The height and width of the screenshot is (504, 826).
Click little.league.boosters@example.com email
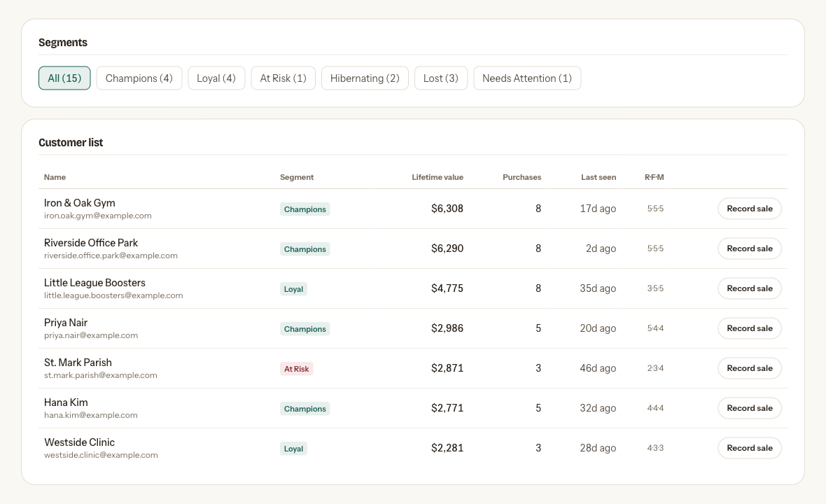tap(113, 295)
